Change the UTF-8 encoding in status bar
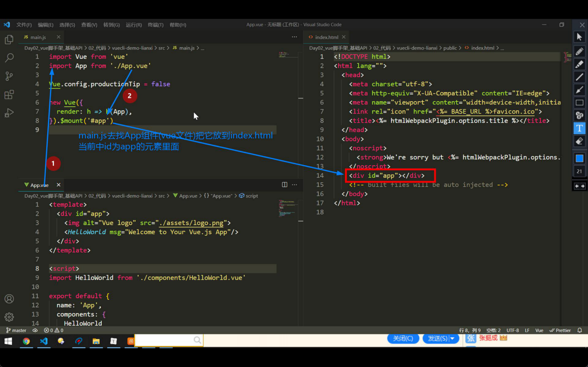 (x=513, y=330)
